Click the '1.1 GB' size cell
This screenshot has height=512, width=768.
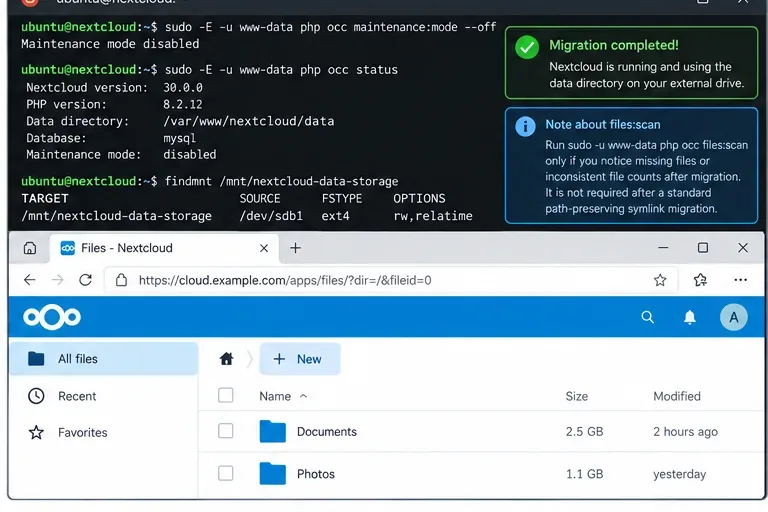[x=584, y=474]
